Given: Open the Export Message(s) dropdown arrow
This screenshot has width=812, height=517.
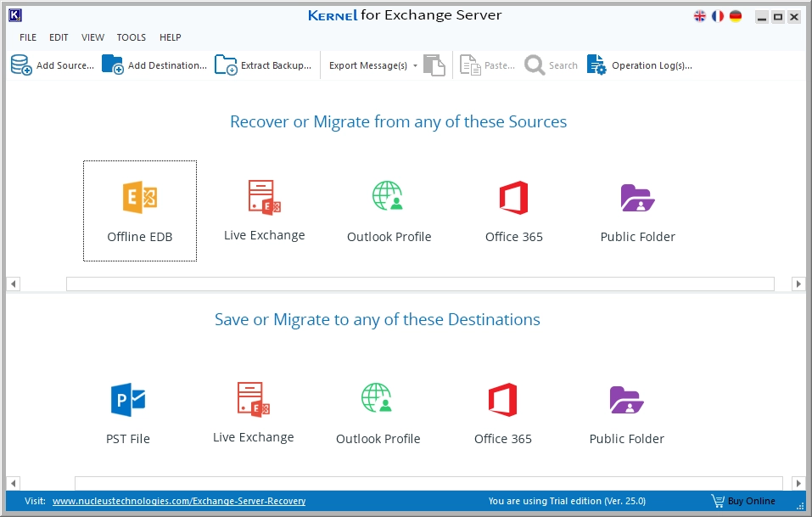Looking at the screenshot, I should click(x=415, y=65).
